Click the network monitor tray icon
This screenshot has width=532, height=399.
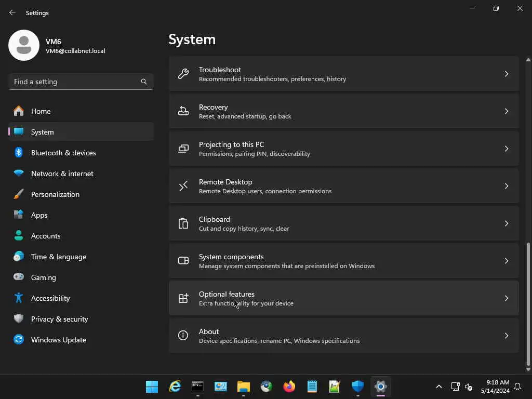tap(455, 387)
